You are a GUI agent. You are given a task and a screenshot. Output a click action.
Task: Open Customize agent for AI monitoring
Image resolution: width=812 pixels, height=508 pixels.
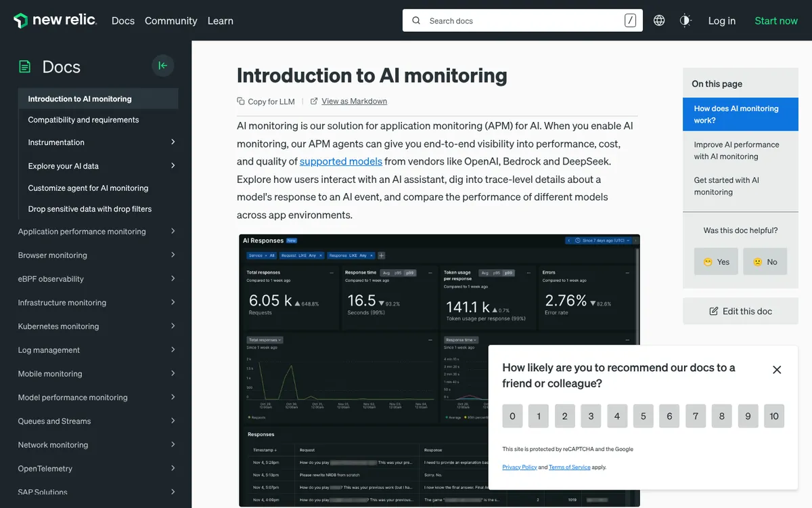(88, 188)
